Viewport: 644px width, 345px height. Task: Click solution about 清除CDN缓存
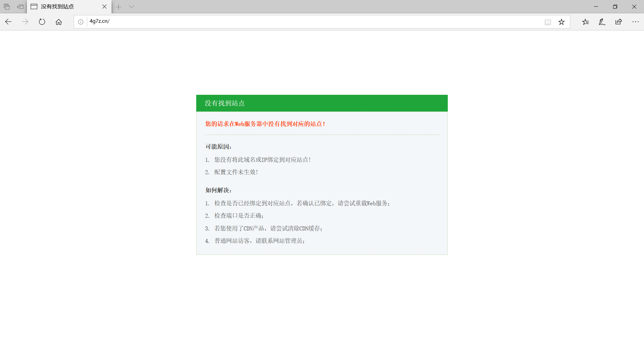point(268,228)
